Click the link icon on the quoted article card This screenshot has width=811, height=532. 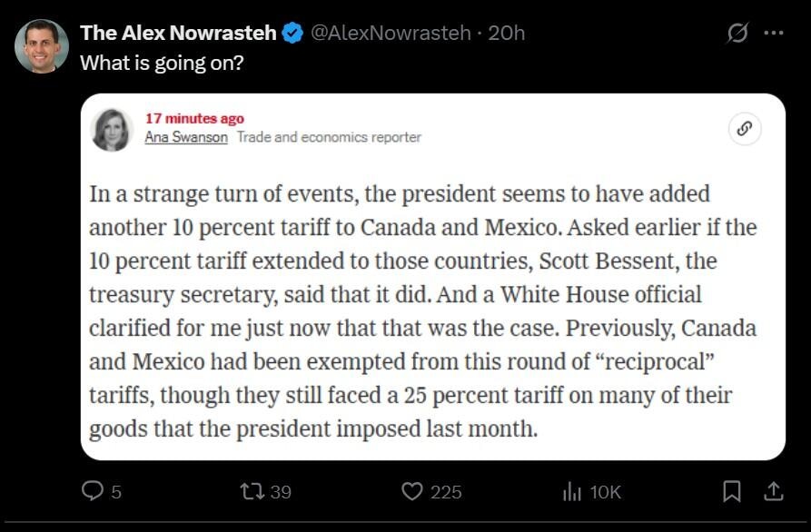[744, 128]
